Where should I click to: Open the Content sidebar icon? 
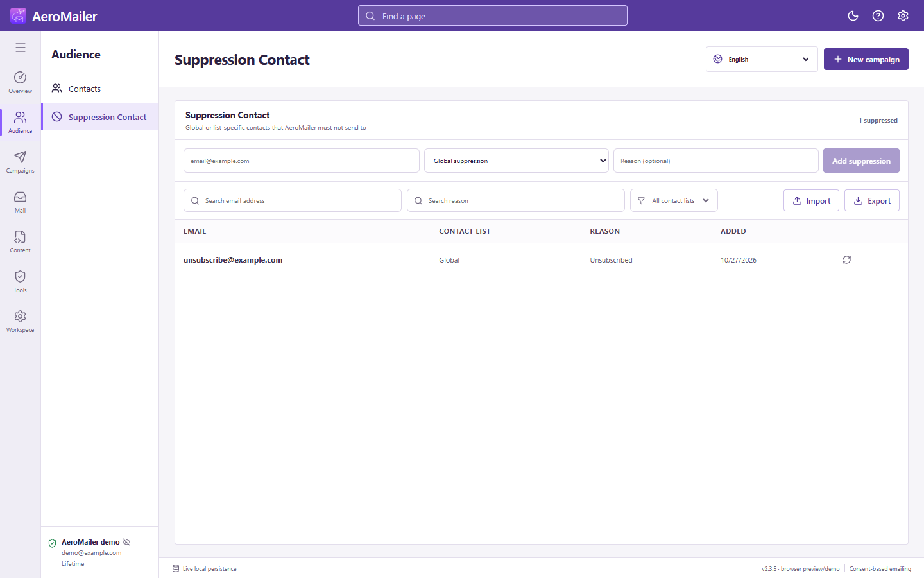(21, 241)
